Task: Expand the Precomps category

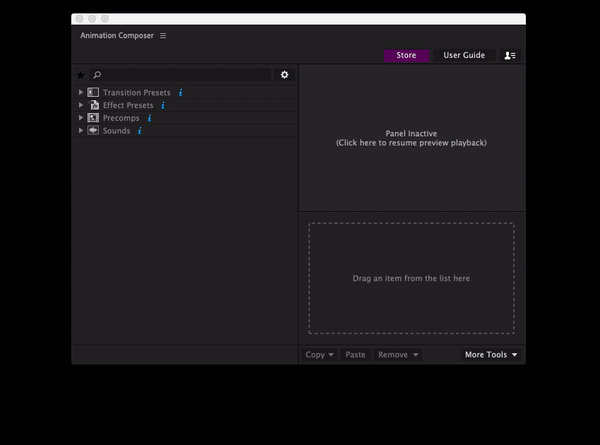Action: [x=80, y=117]
